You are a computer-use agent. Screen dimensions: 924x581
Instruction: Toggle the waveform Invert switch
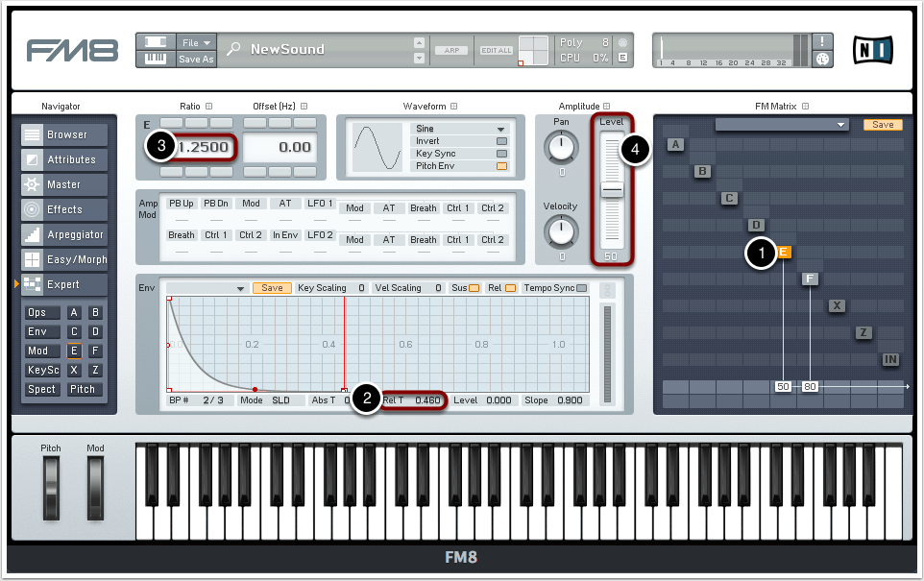click(x=500, y=141)
